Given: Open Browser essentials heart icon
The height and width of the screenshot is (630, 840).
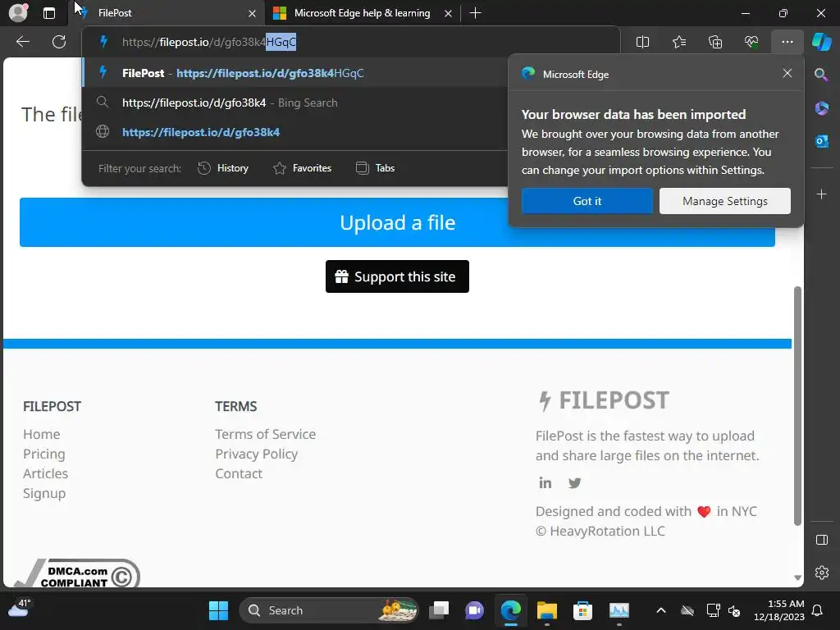Looking at the screenshot, I should tap(751, 42).
